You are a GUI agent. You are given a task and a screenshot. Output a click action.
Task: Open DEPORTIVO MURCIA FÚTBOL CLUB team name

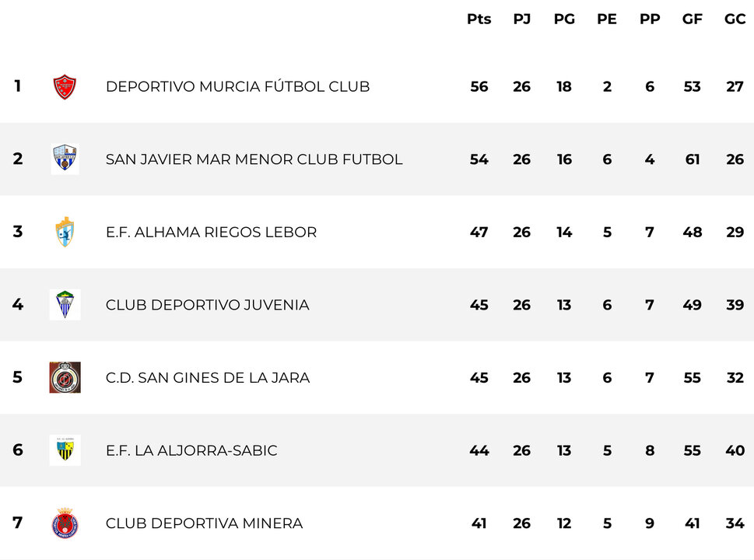point(237,86)
